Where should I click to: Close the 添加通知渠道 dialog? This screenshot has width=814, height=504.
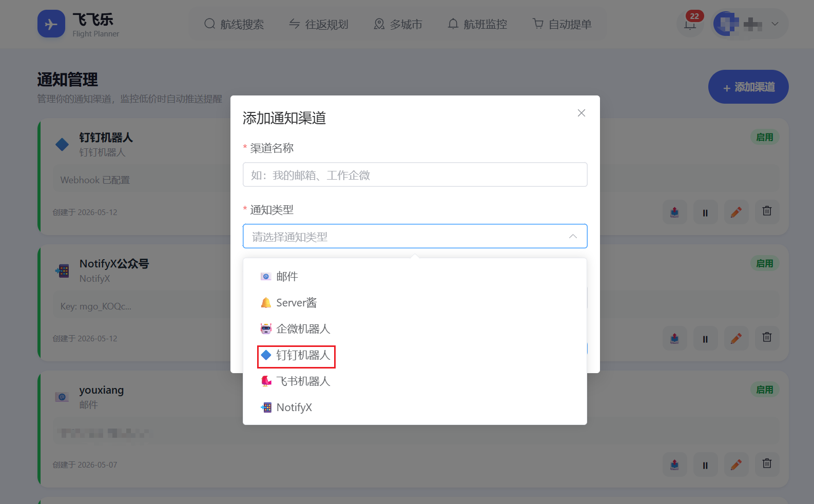[x=581, y=113]
